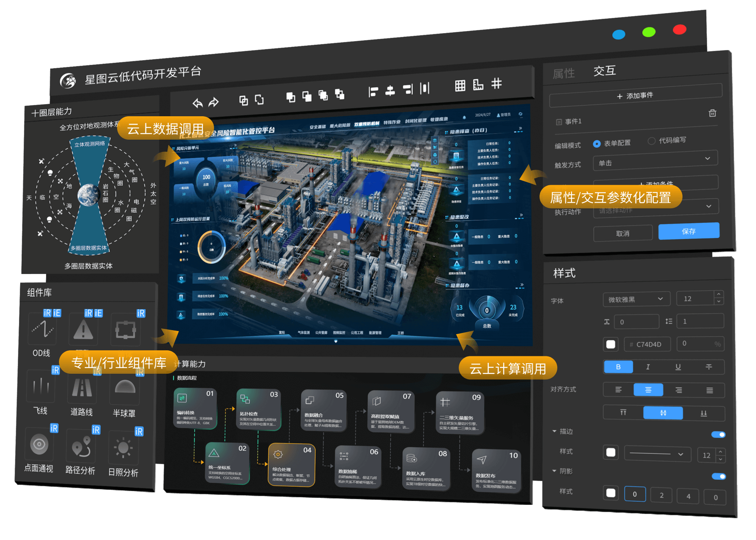Click the ungroup elements icon
The width and height of the screenshot is (756, 540).
pyautogui.click(x=259, y=99)
